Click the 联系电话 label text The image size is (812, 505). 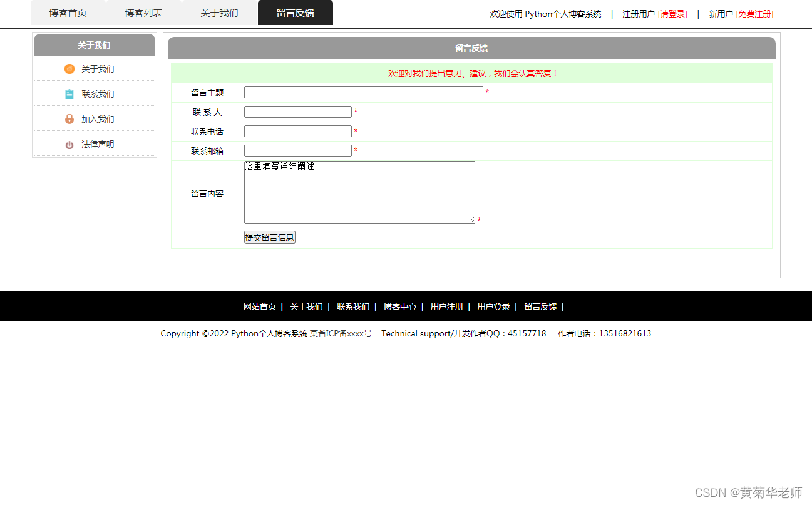207,132
